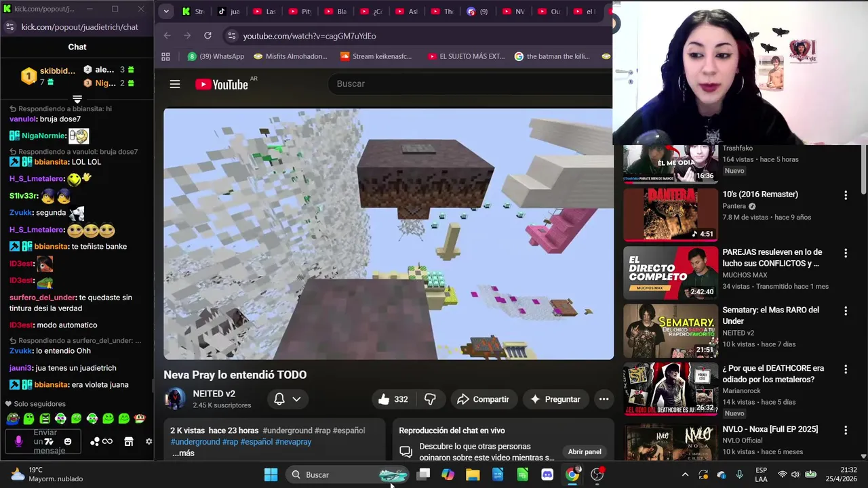Click the Compartir share button

483,399
